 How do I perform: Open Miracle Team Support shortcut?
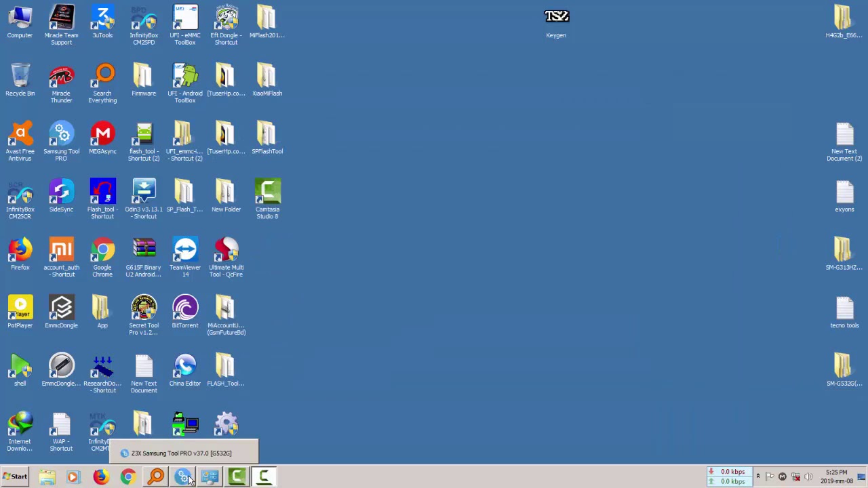click(61, 25)
